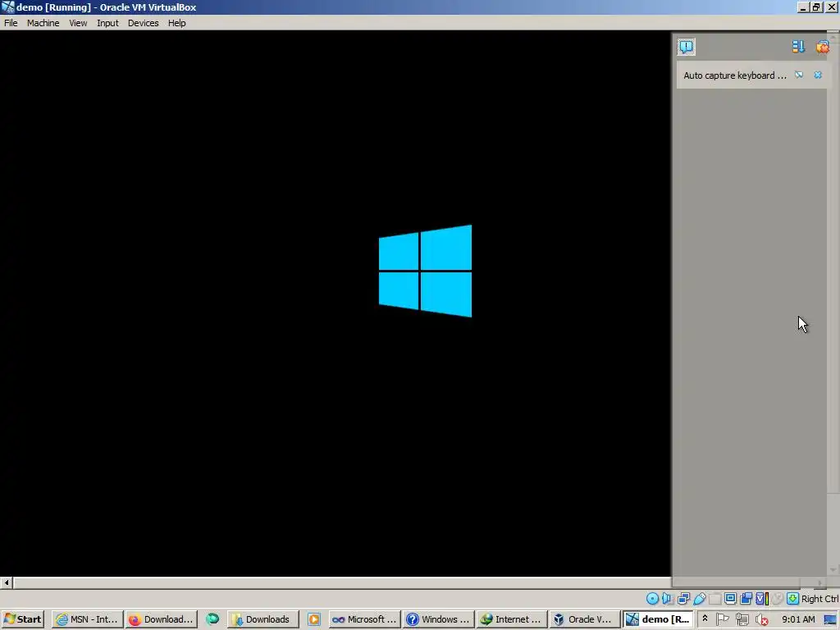Switch to the Internet taskbar button
The image size is (840, 630).
point(512,619)
